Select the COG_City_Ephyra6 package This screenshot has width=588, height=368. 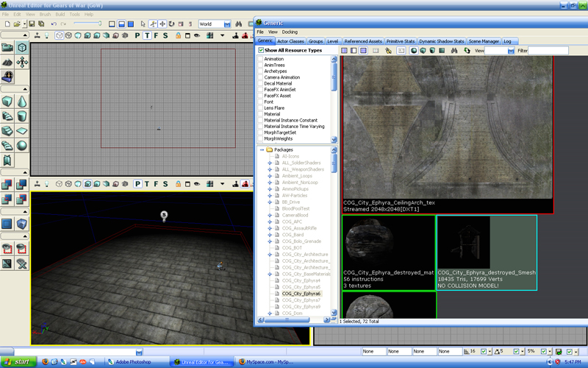tap(301, 294)
